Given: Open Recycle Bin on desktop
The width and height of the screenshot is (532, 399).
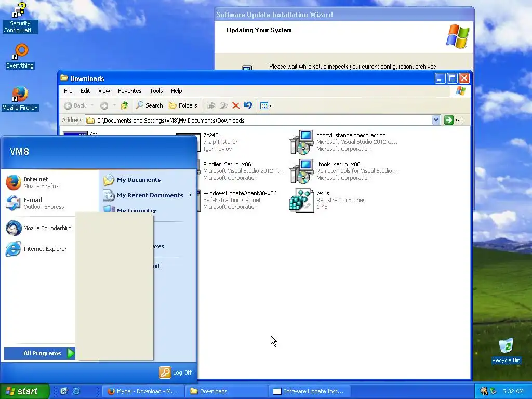Looking at the screenshot, I should pos(506,351).
